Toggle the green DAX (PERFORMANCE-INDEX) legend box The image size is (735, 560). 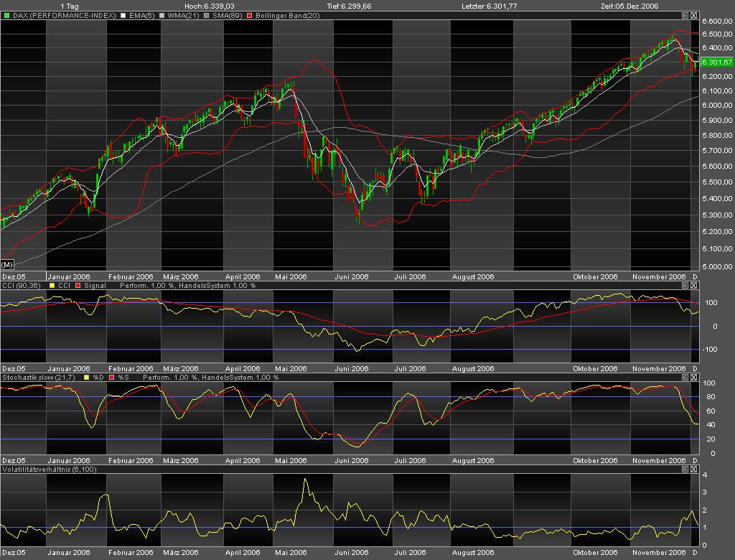click(x=6, y=15)
